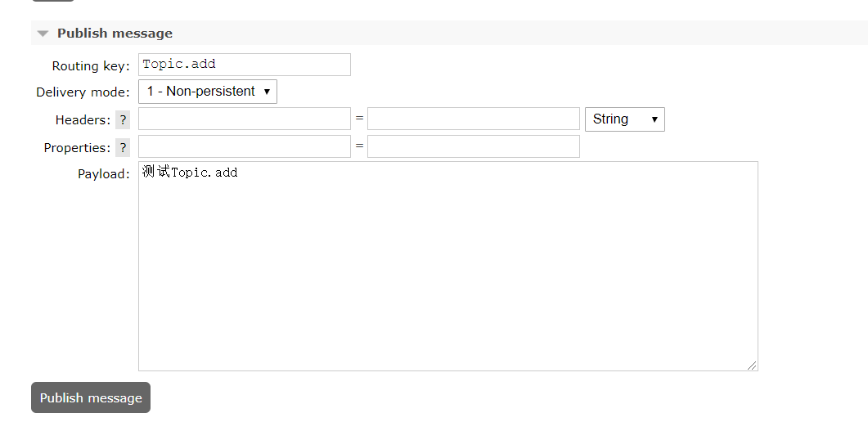The image size is (868, 431).
Task: Focus the Routing key text field
Action: [244, 65]
